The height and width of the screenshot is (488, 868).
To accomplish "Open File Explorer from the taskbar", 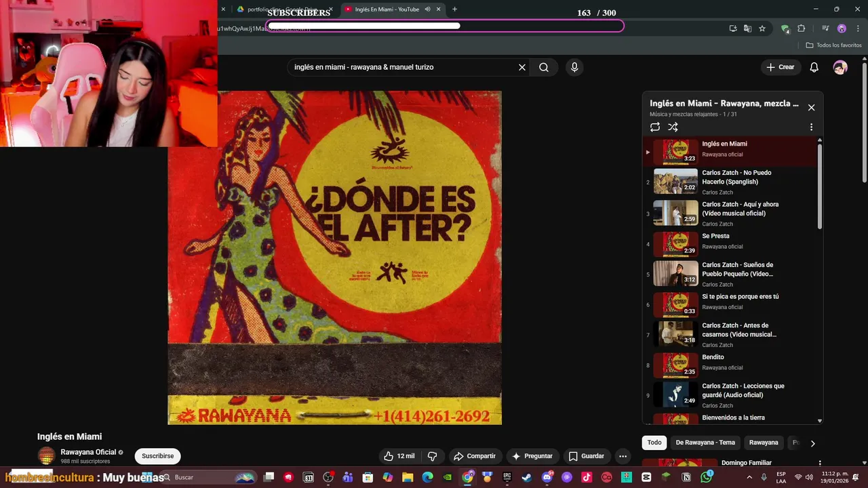I will (x=408, y=477).
